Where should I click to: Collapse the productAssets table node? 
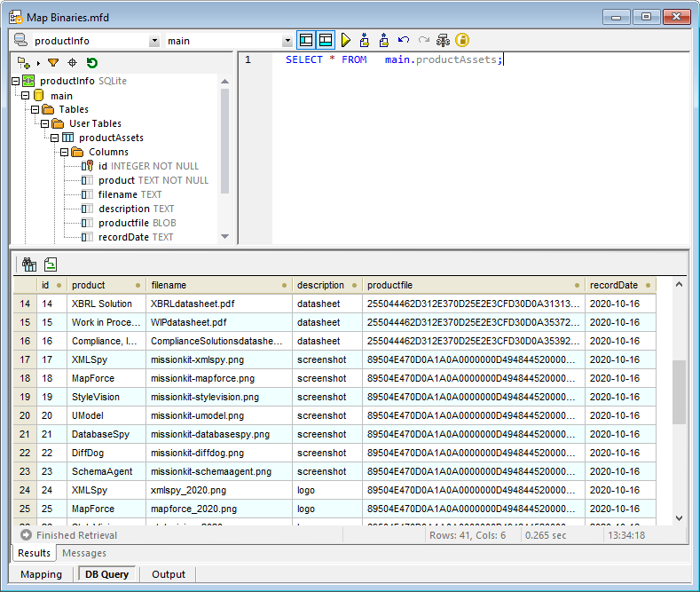coord(55,138)
